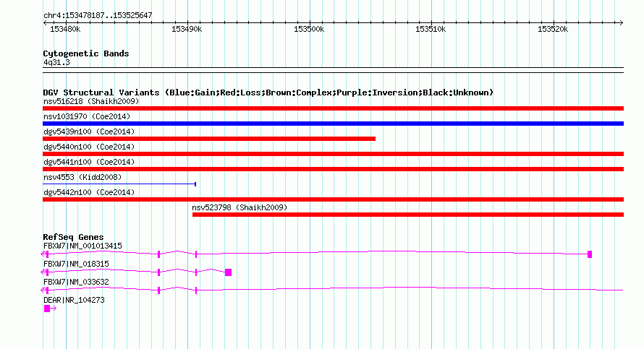Click the nsv516218 (Shaikh2009) label
The height and width of the screenshot is (349, 644).
pyautogui.click(x=91, y=101)
